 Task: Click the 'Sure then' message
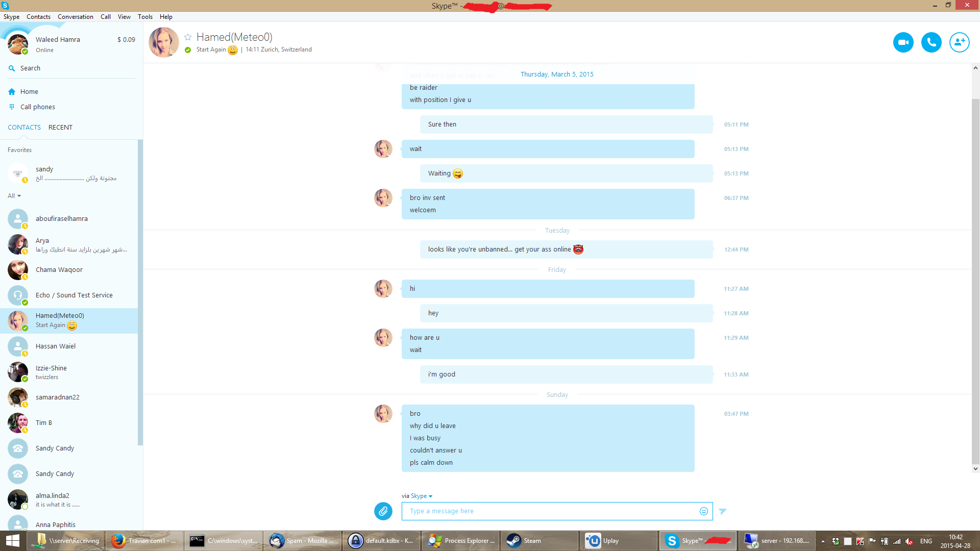566,124
